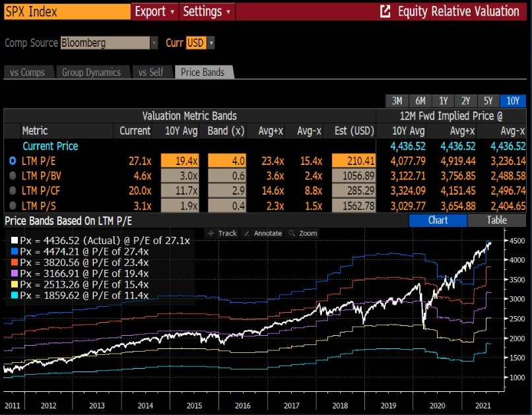Click the blue P/E 27.4x legend swatch
Image resolution: width=532 pixels, height=415 pixels.
point(15,251)
